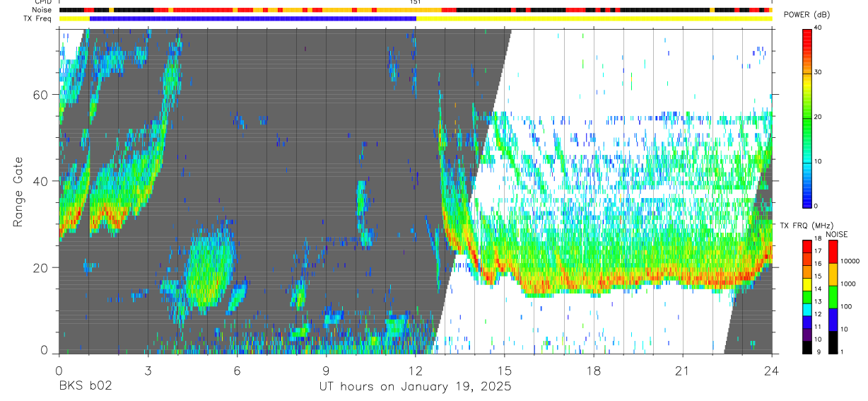The height and width of the screenshot is (401, 868).
Task: Click the x-axis tick label '18'
Action: (x=594, y=371)
